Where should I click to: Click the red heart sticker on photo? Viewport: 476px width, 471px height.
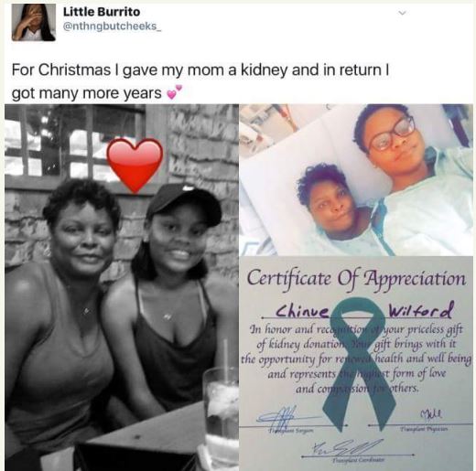135,165
